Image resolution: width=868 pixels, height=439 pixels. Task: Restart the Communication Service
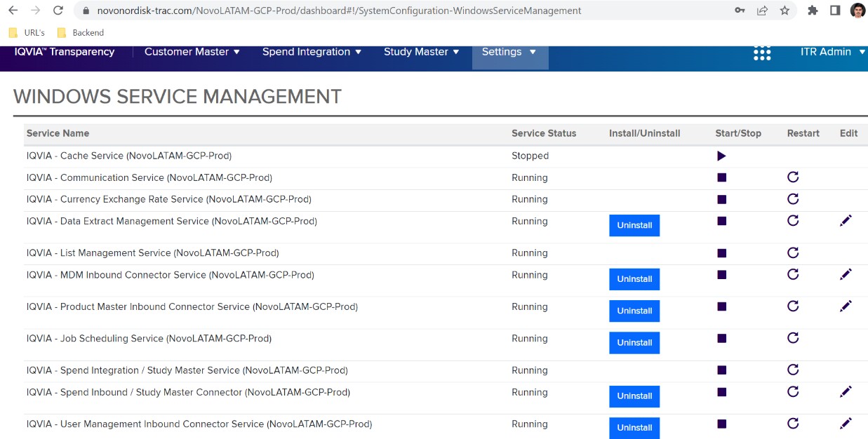[x=793, y=177]
